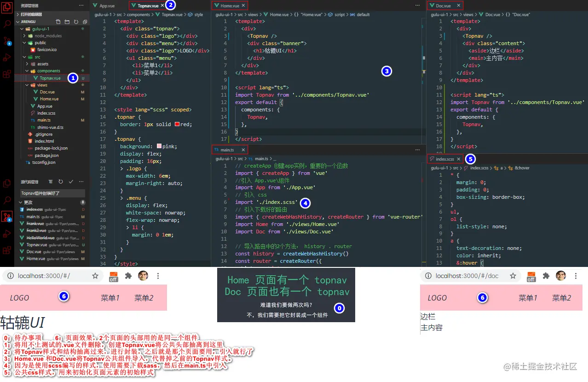Create a new folder in JIRENGU explorer
The height and width of the screenshot is (382, 588).
click(x=67, y=22)
